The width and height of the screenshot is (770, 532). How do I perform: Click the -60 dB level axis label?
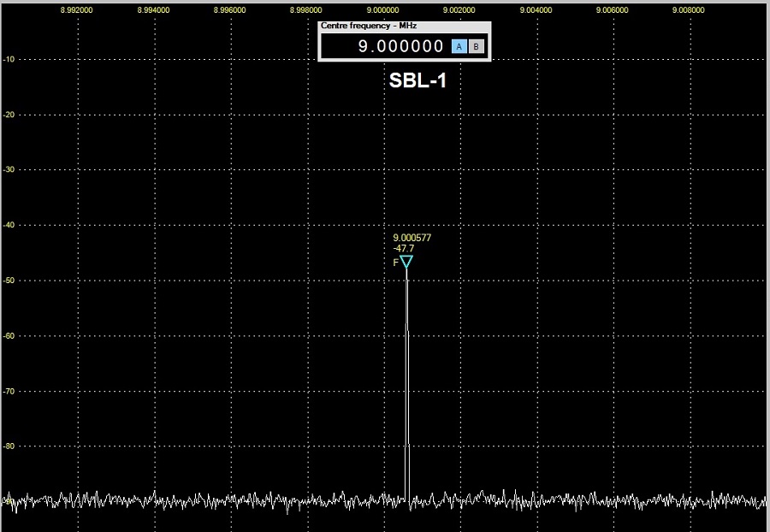coord(10,336)
